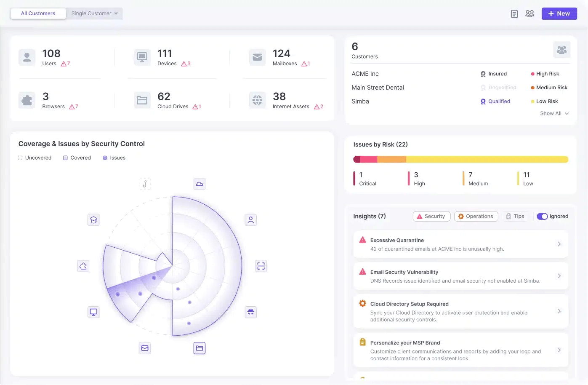Open the reports document icon in header
This screenshot has height=385, width=588.
514,14
